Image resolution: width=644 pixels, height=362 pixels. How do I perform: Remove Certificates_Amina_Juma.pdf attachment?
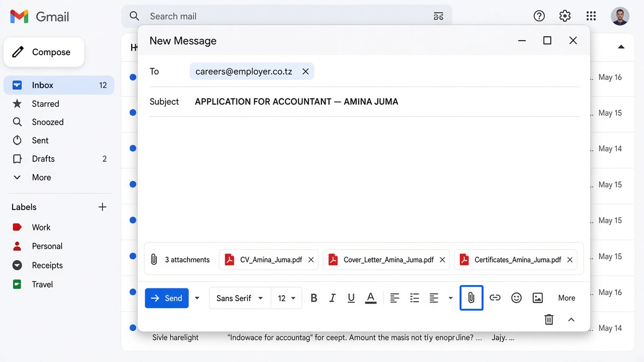(570, 260)
